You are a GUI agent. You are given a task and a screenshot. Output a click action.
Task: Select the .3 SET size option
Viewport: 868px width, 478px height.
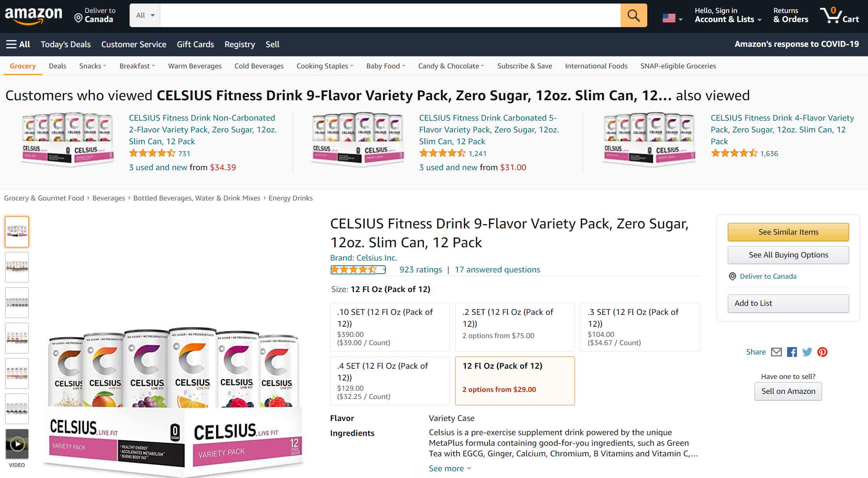(640, 327)
